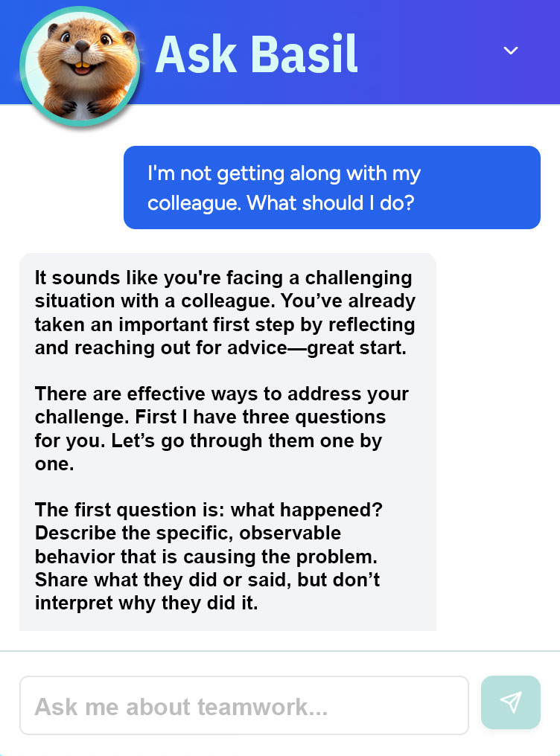Focus the "Ask me about teamwork..." field

click(244, 705)
